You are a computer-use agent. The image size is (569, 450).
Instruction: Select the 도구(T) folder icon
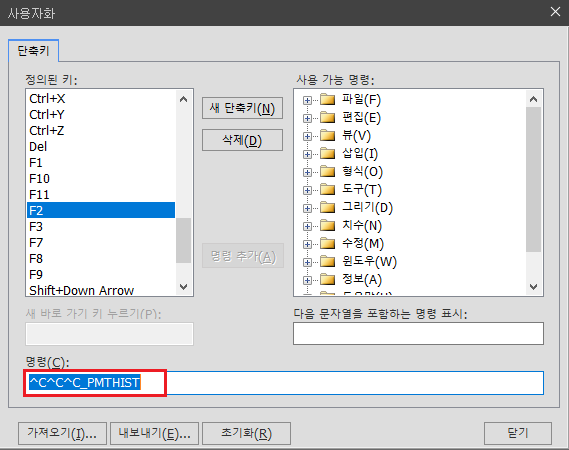click(327, 190)
